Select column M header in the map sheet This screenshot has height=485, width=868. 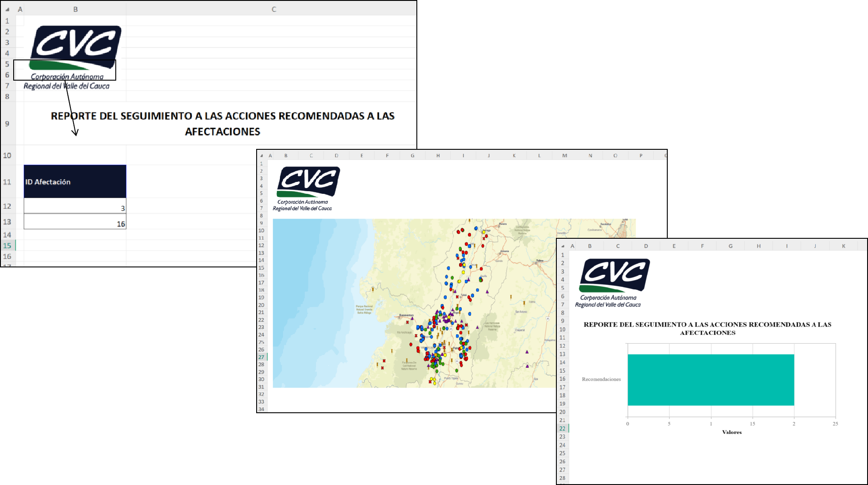(565, 155)
